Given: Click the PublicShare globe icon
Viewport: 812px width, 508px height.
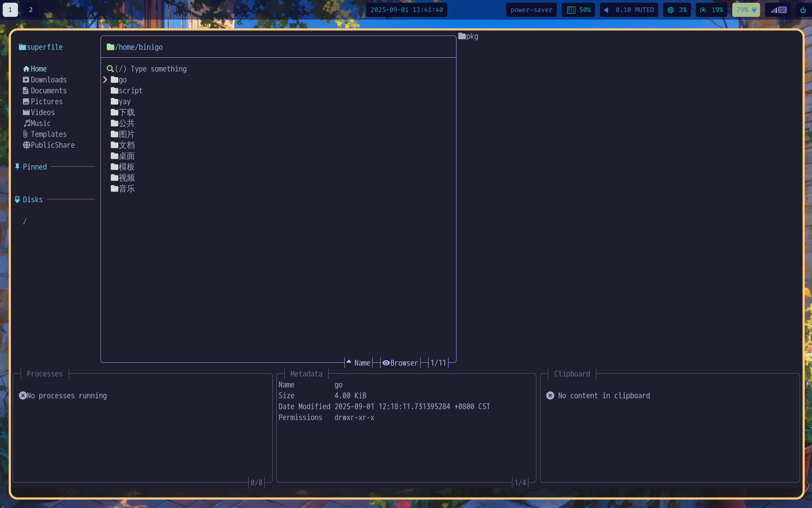Looking at the screenshot, I should point(27,145).
